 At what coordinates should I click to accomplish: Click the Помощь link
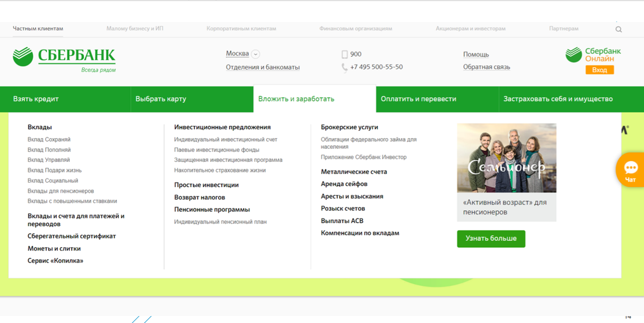[x=476, y=54]
